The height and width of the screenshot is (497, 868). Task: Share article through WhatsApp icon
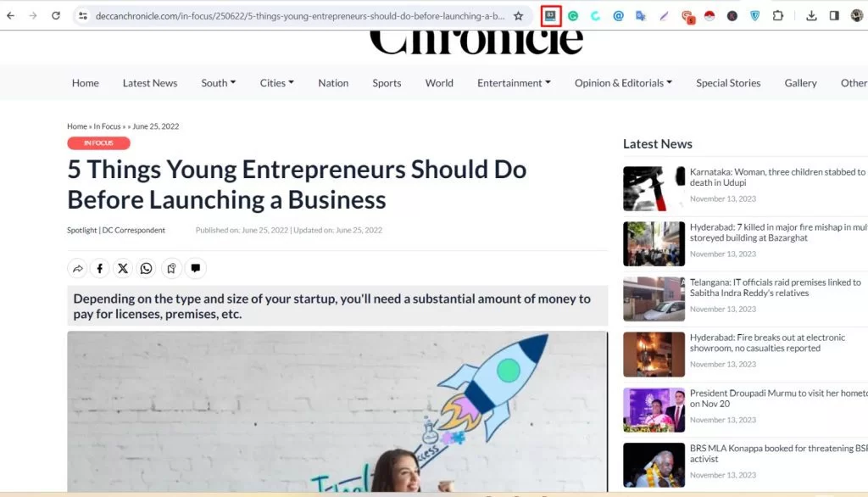(146, 269)
